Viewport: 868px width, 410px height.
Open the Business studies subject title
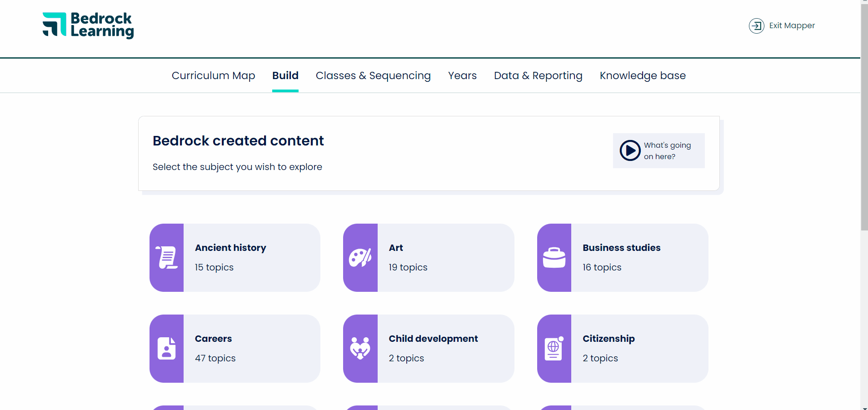pos(621,248)
